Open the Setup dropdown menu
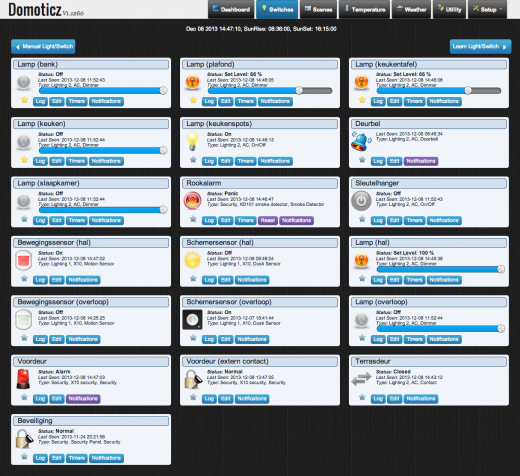 (x=488, y=10)
